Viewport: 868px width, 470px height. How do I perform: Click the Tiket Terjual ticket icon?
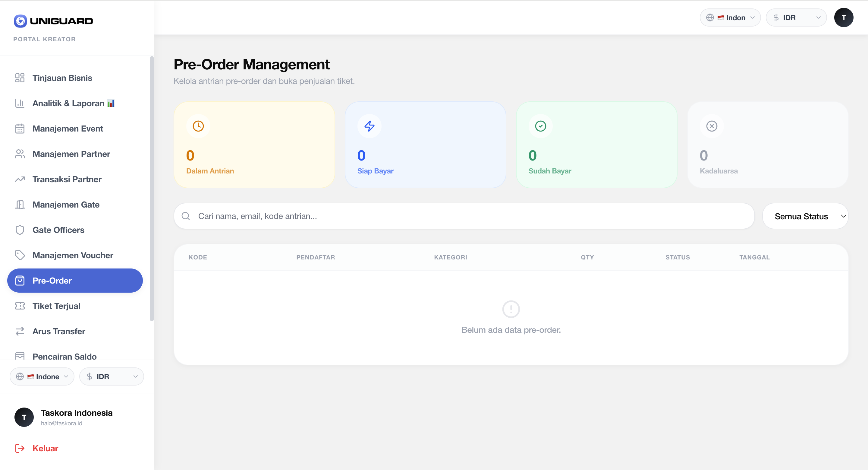pyautogui.click(x=20, y=306)
